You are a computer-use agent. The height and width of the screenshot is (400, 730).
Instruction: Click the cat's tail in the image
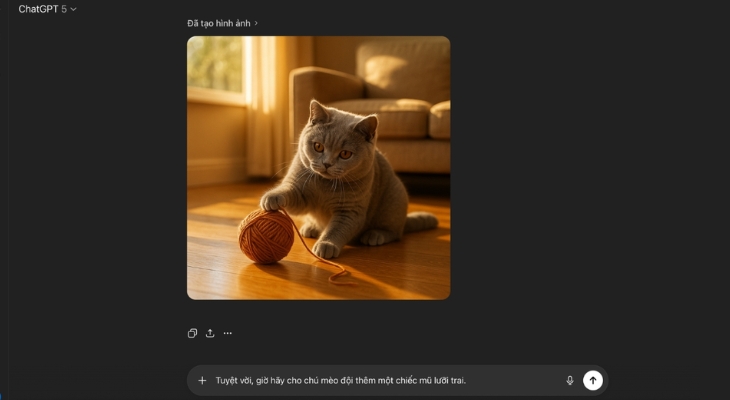coord(421,222)
